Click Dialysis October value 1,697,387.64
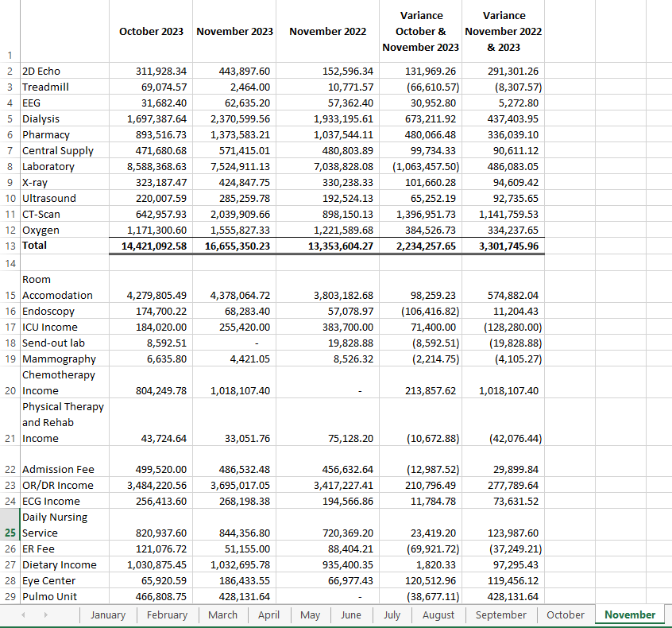The image size is (672, 628). point(151,118)
